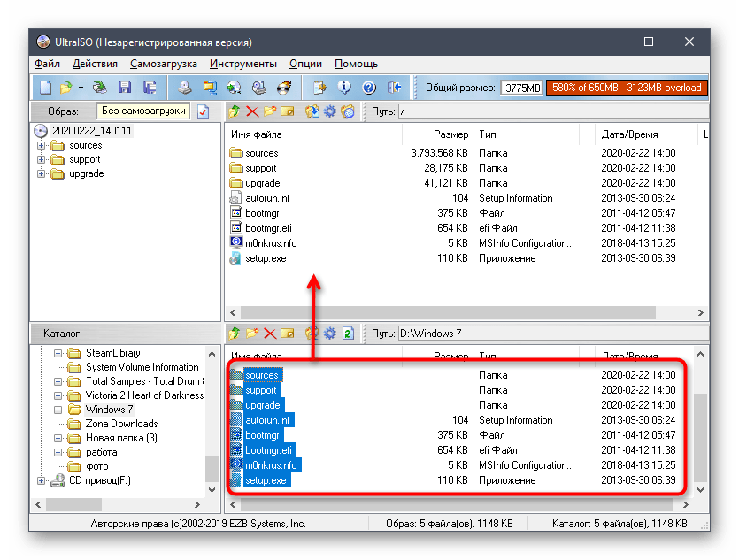Open the Инструменты menu
This screenshot has width=739, height=560.
[x=242, y=64]
